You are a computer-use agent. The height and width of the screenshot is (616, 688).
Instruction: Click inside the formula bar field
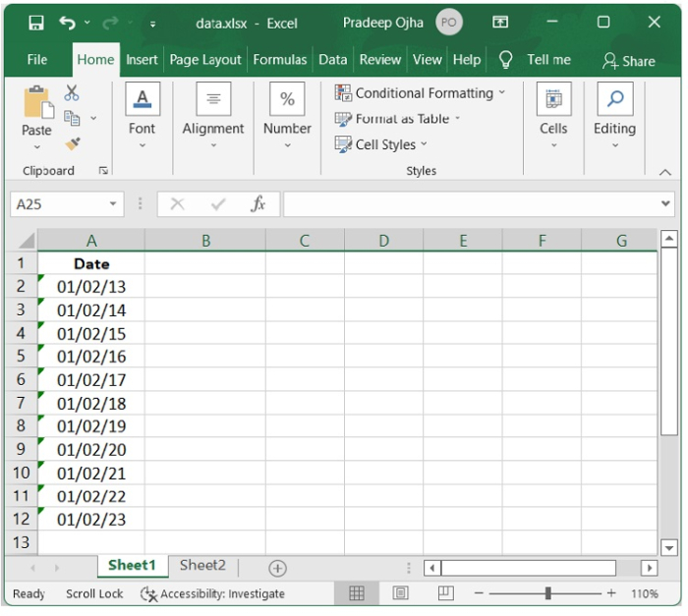471,204
